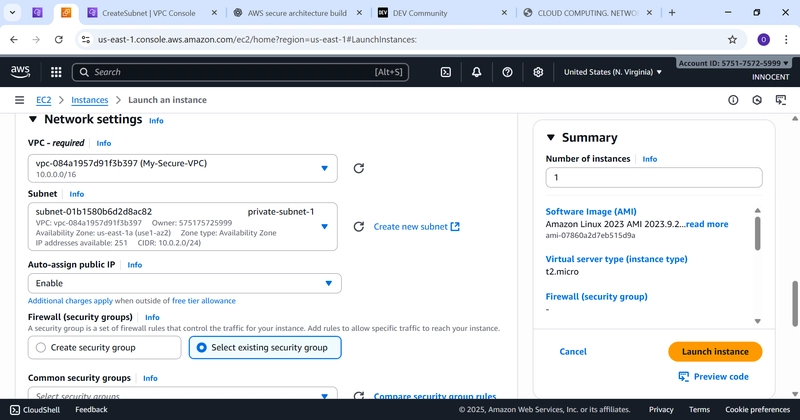Open Info link beside Network settings
The image size is (800, 420).
(x=156, y=121)
